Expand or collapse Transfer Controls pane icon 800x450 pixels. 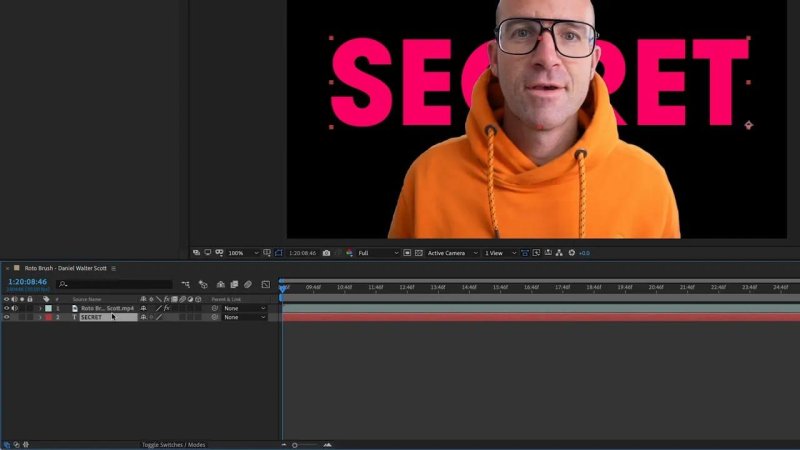tap(16, 444)
